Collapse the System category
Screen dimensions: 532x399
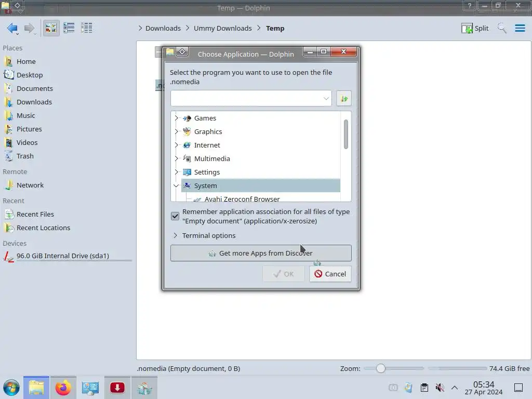click(176, 185)
